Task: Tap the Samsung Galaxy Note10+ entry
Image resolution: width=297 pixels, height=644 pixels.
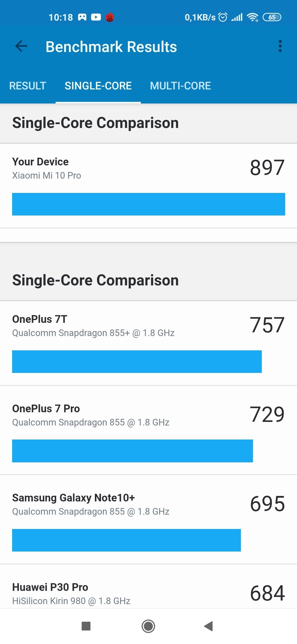Action: click(148, 519)
